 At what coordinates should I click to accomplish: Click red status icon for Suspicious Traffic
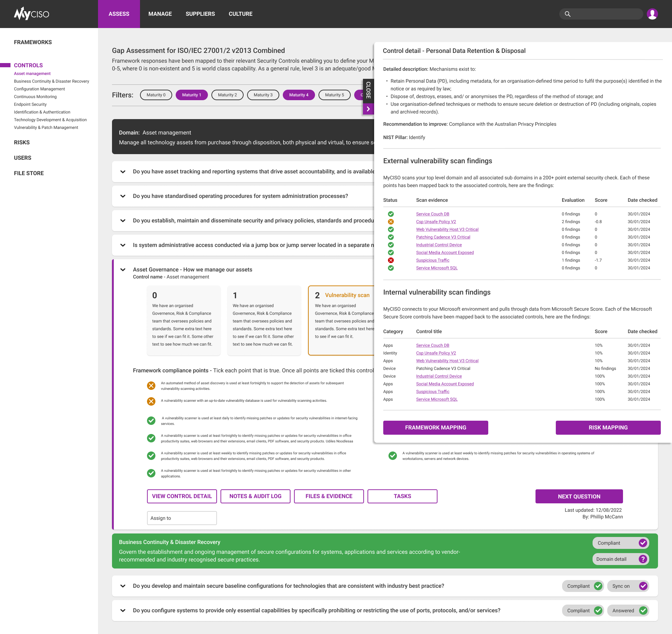(x=391, y=260)
